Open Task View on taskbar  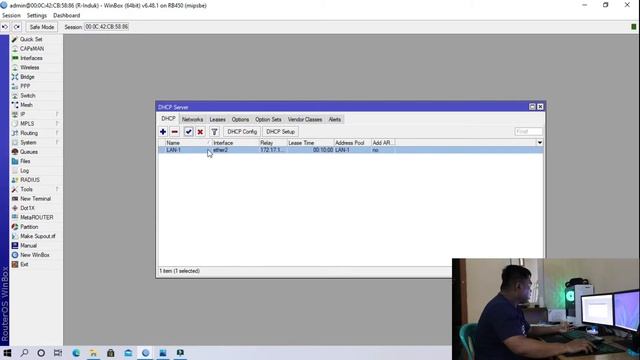(58, 353)
